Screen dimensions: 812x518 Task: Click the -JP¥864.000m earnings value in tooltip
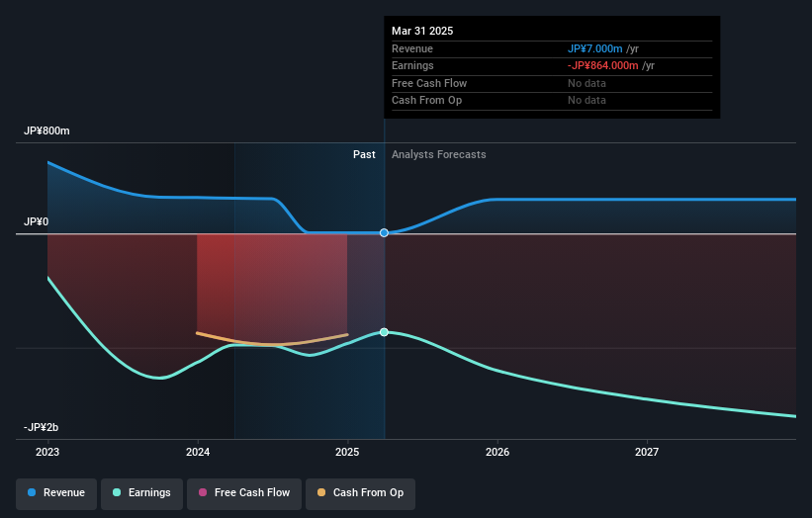pyautogui.click(x=602, y=65)
